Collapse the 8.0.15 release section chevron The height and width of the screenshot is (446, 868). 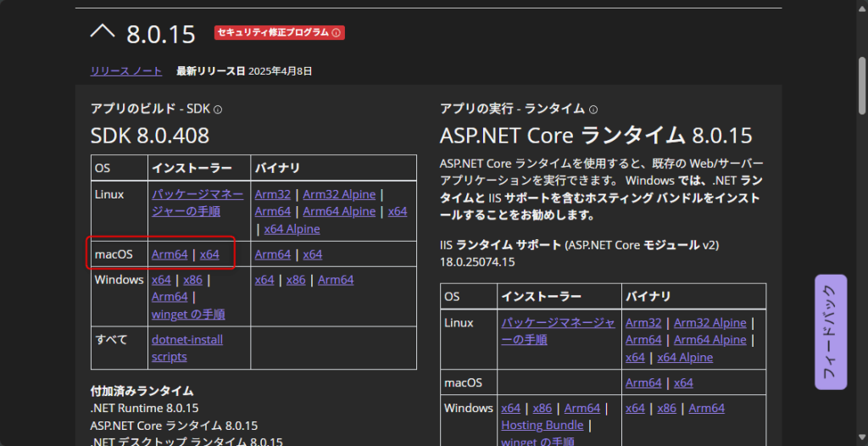tap(103, 32)
